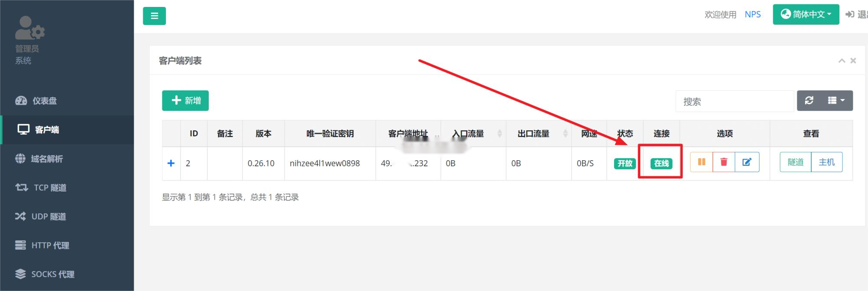Viewport: 868px width, 291px height.
Task: Expand row details with the blue plus
Action: 171,163
